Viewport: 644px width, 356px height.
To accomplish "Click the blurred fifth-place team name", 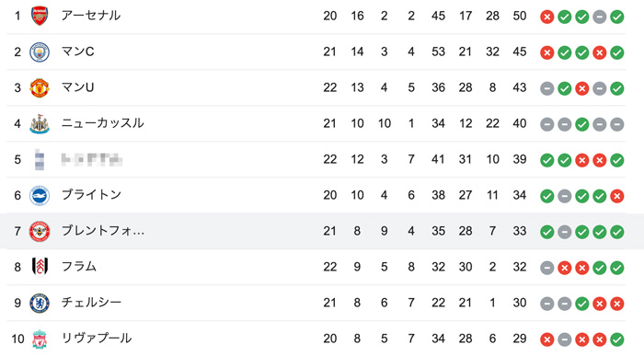I will point(92,159).
